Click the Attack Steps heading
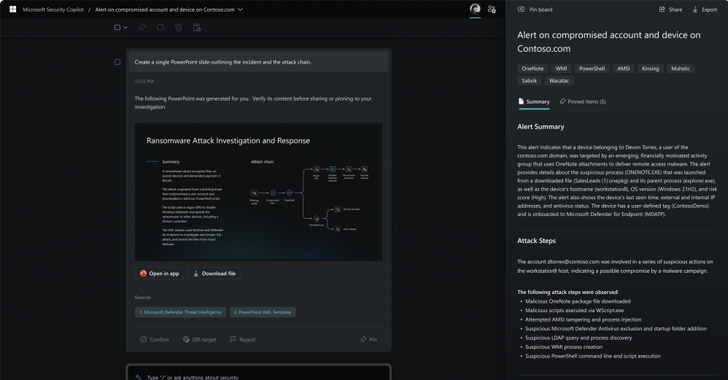The height and width of the screenshot is (380, 728). [536, 241]
